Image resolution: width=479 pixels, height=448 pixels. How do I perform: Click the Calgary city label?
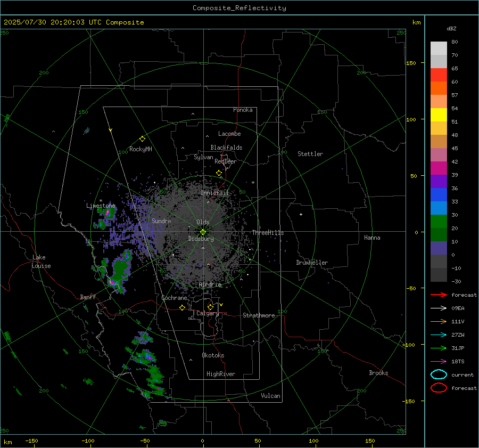pyautogui.click(x=208, y=313)
